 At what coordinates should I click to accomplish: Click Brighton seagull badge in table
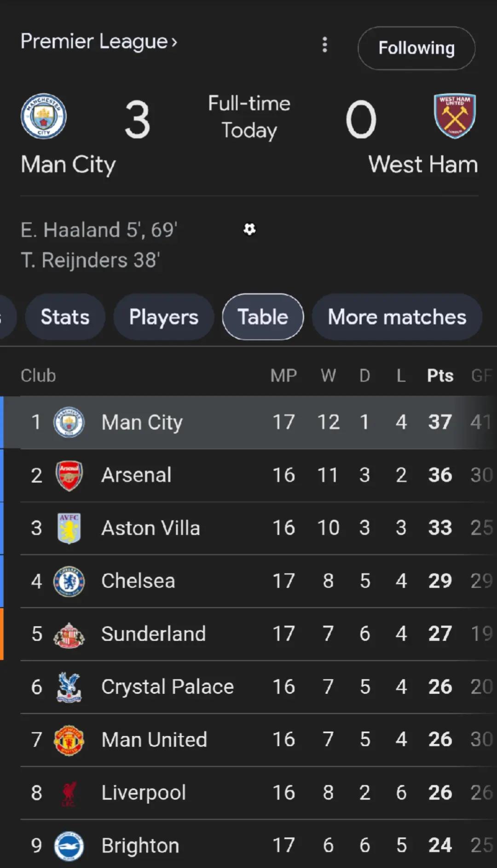[69, 845]
